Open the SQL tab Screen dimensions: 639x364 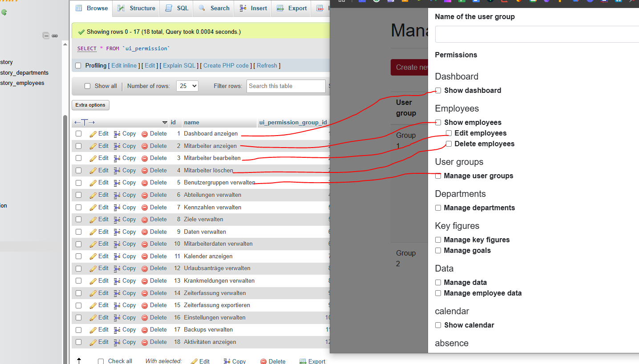[177, 8]
